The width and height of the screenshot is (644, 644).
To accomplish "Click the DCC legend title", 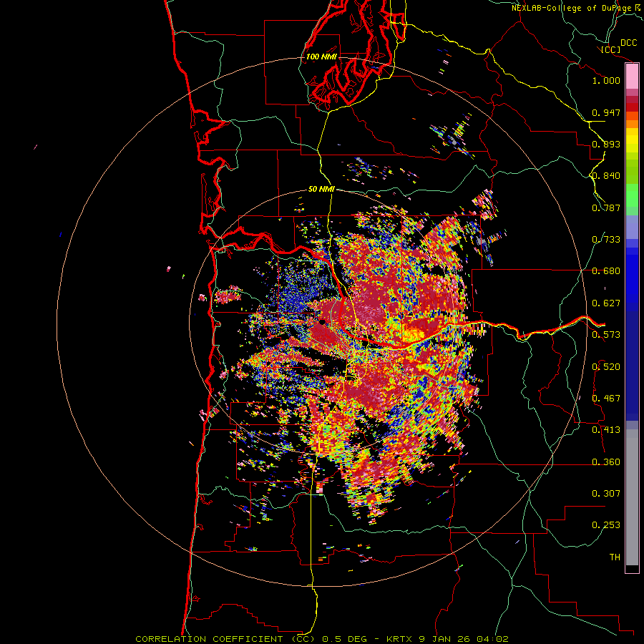I will pyautogui.click(x=629, y=43).
